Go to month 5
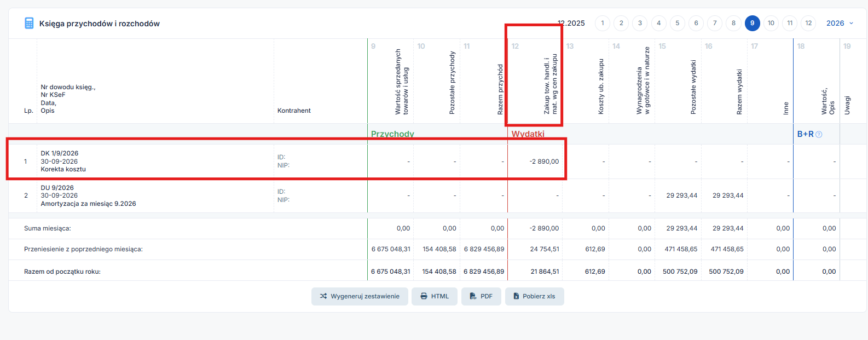Screen dimensions: 868x340 tap(678, 23)
